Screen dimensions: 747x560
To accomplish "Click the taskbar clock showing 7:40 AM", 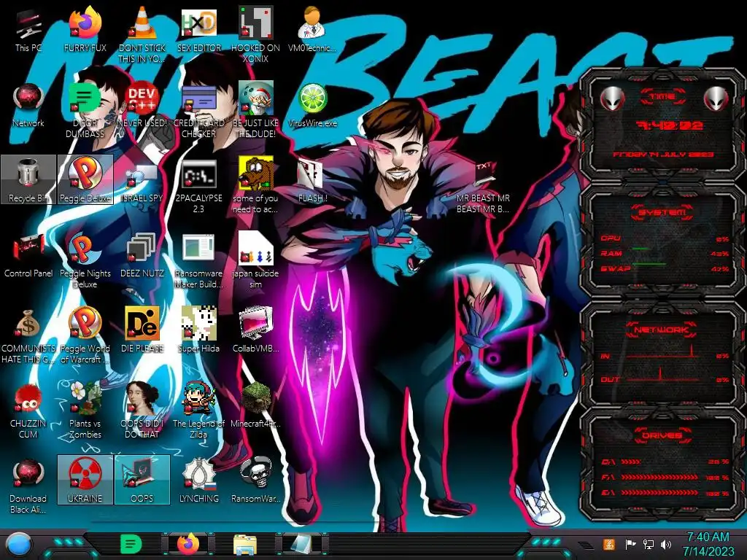I will click(x=708, y=544).
